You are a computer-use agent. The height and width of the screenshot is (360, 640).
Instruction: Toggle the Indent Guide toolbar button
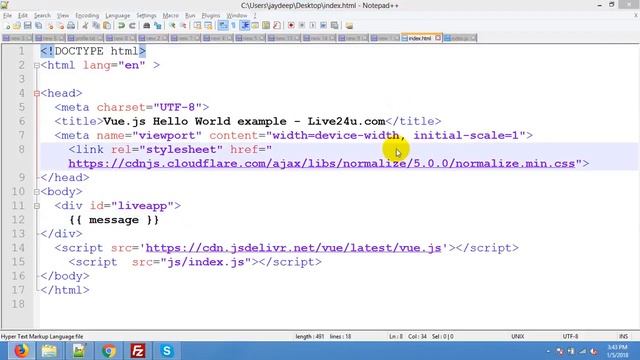coord(244,26)
